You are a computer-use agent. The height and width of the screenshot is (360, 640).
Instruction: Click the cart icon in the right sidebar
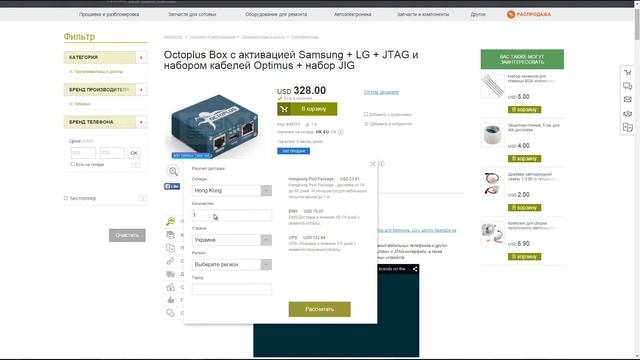(627, 73)
